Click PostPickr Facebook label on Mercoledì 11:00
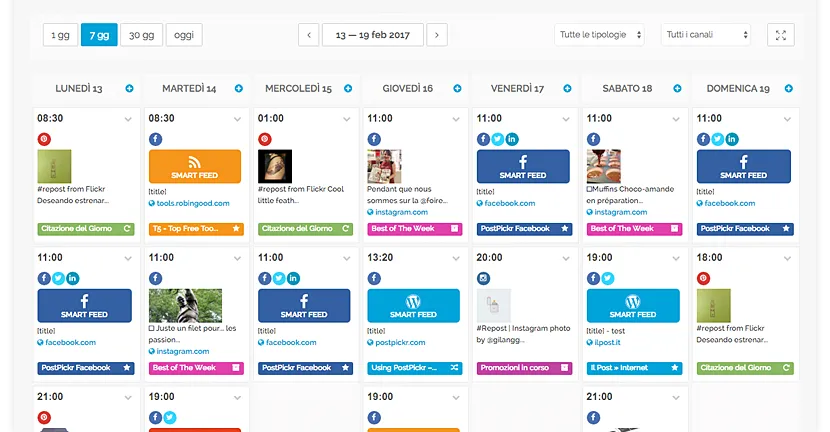This screenshot has width=830, height=432. 305,368
